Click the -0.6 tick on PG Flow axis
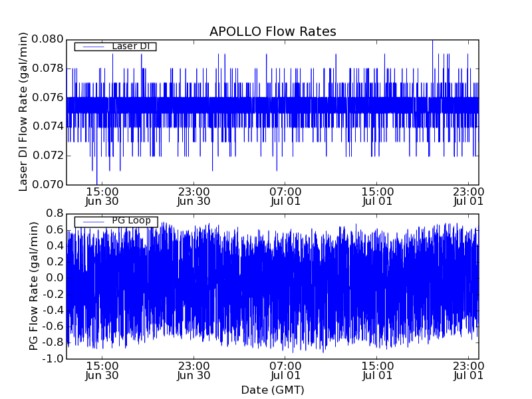Viewport: 532px width, 399px height. point(53,327)
